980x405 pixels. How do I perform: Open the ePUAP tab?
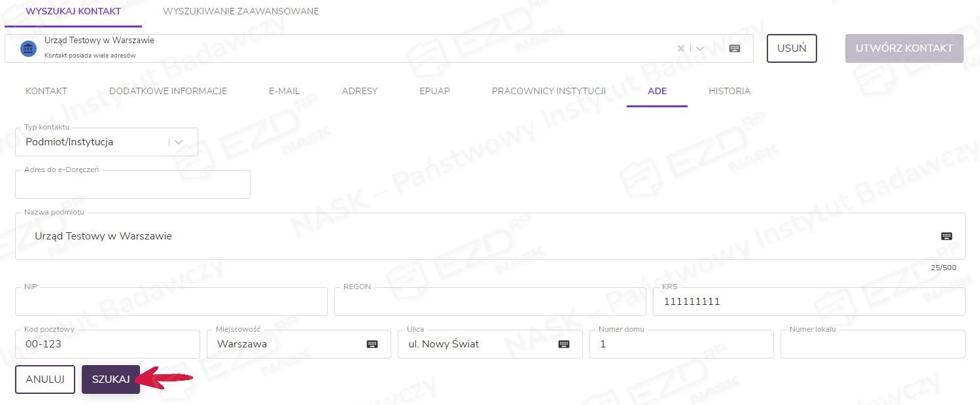[x=434, y=91]
